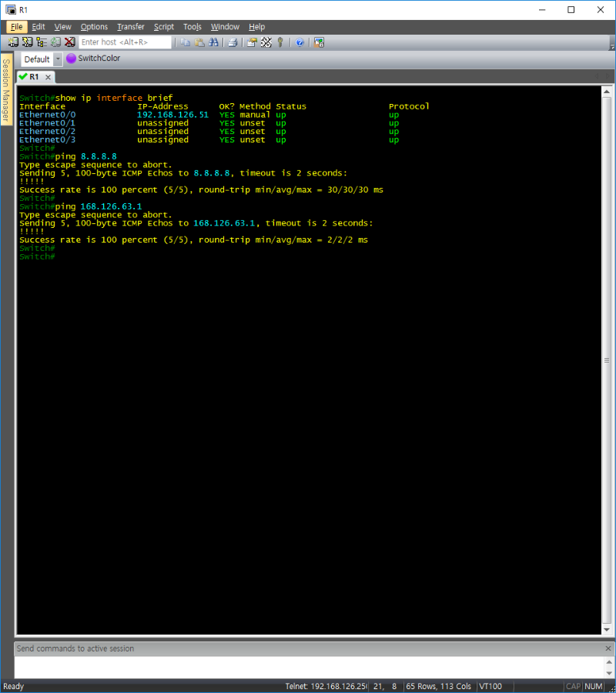Select the R1 session tab

click(x=31, y=77)
